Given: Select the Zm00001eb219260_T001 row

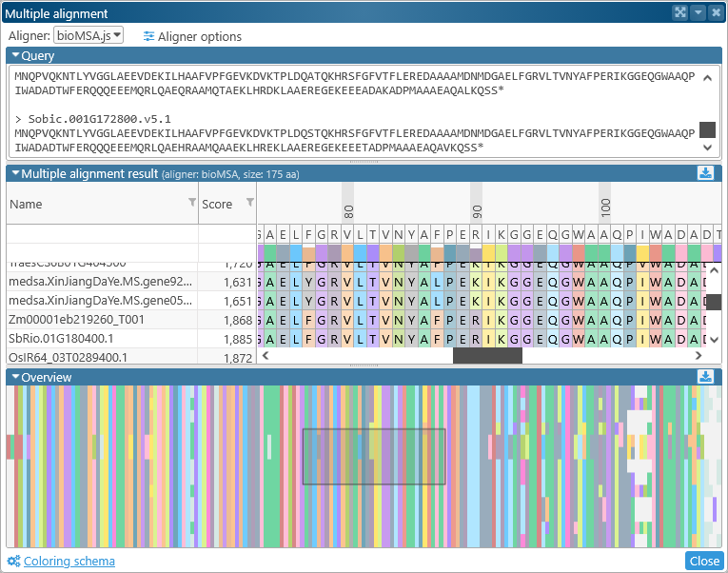Looking at the screenshot, I should [x=76, y=320].
